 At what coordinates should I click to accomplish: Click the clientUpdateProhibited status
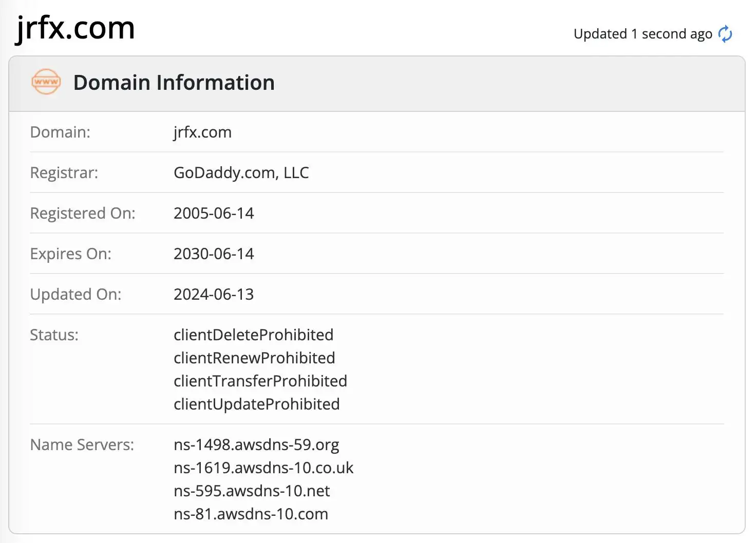point(256,404)
